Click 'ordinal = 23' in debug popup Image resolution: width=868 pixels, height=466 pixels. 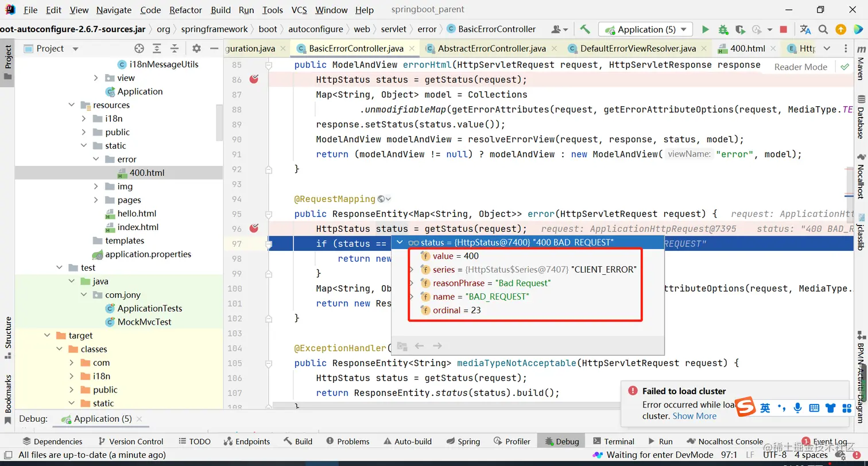point(456,310)
